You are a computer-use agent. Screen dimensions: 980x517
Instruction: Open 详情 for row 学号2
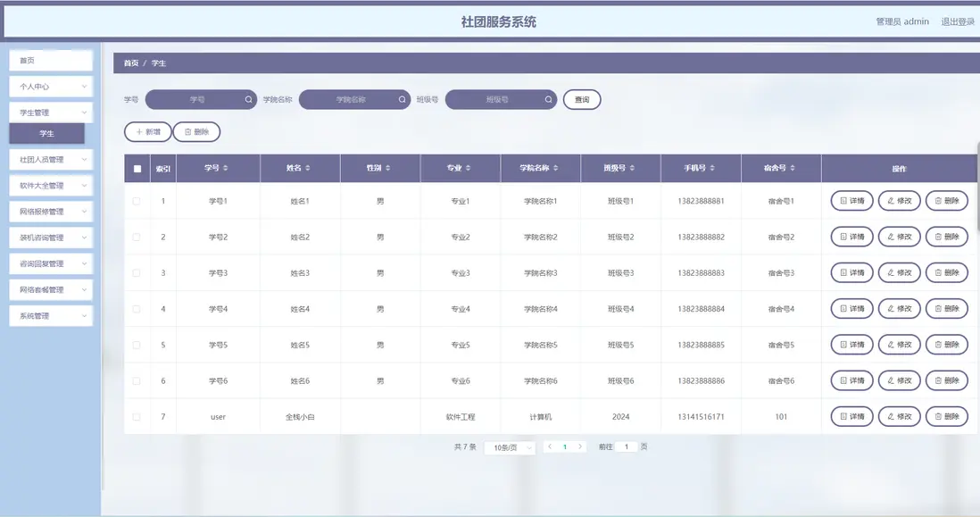pyautogui.click(x=851, y=237)
